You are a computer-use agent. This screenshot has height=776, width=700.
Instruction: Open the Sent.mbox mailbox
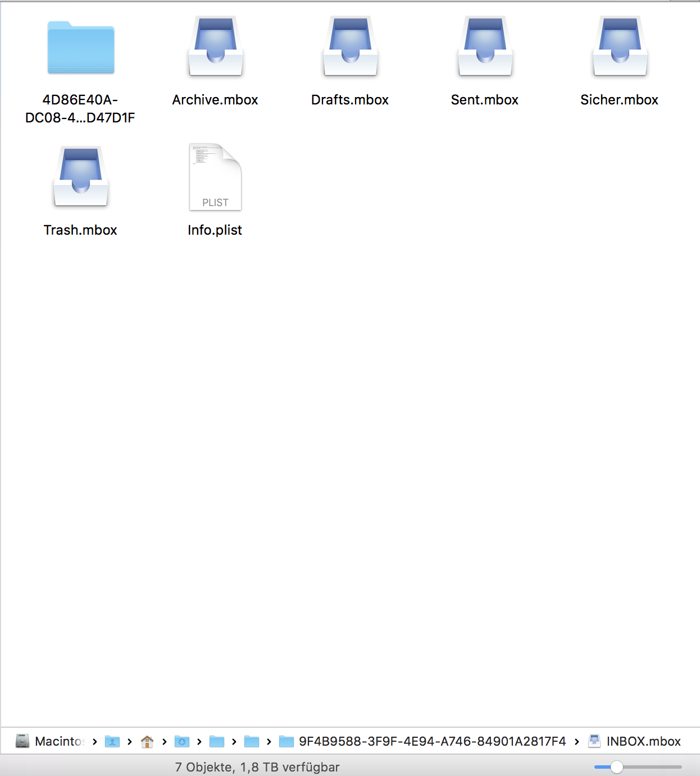[x=484, y=47]
